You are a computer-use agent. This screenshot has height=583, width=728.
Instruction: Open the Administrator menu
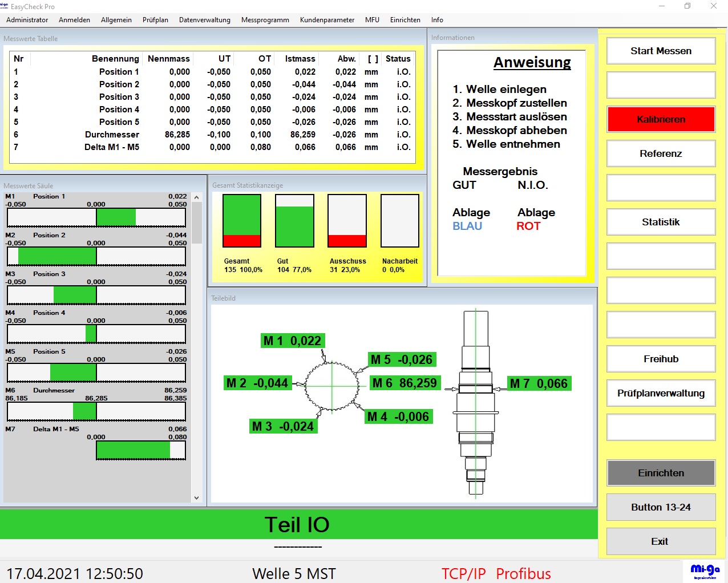(27, 20)
